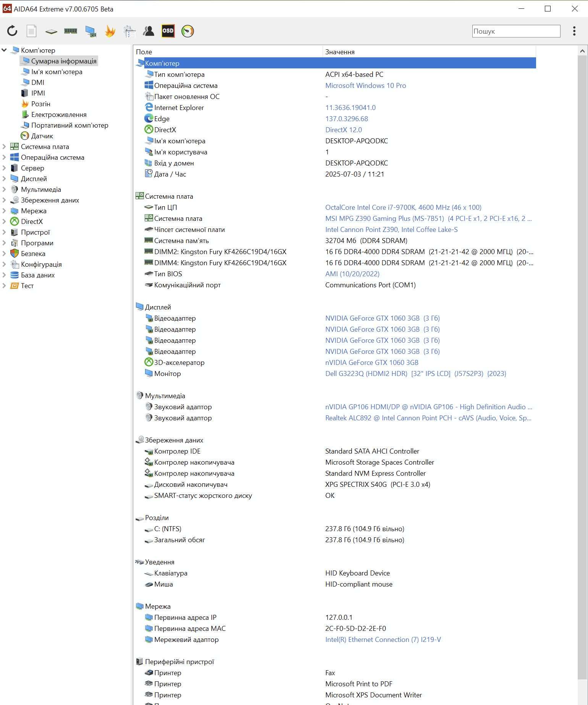Expand the Сервер tree node
The image size is (588, 705).
(x=4, y=168)
